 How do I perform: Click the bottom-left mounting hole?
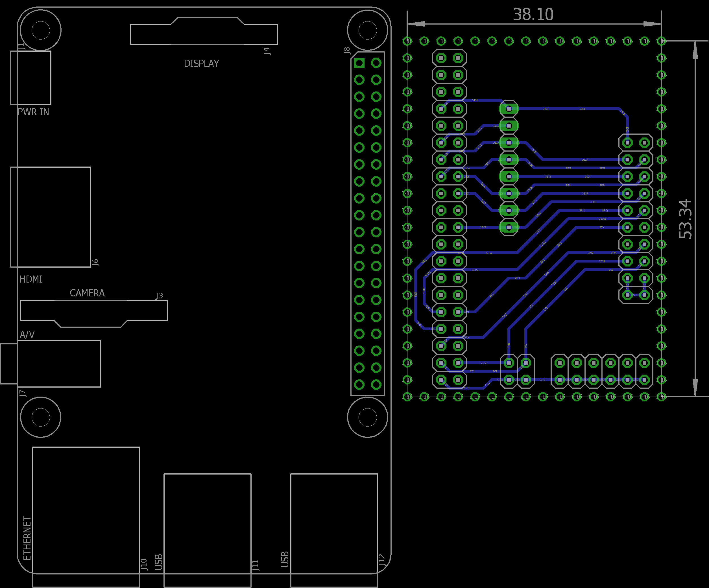tap(40, 417)
